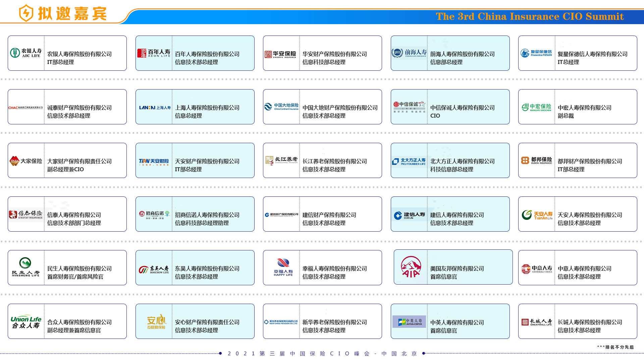Click text 安心财产保险有限责任公司

pos(207,322)
